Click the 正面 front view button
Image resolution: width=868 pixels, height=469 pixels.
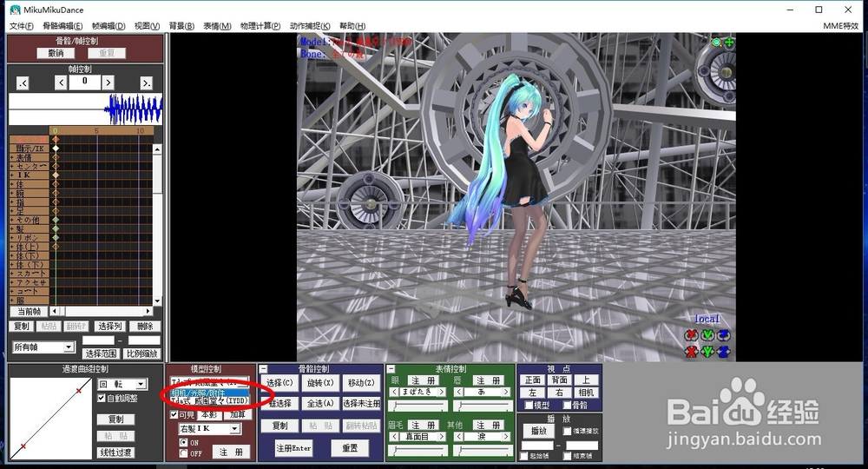(x=533, y=380)
